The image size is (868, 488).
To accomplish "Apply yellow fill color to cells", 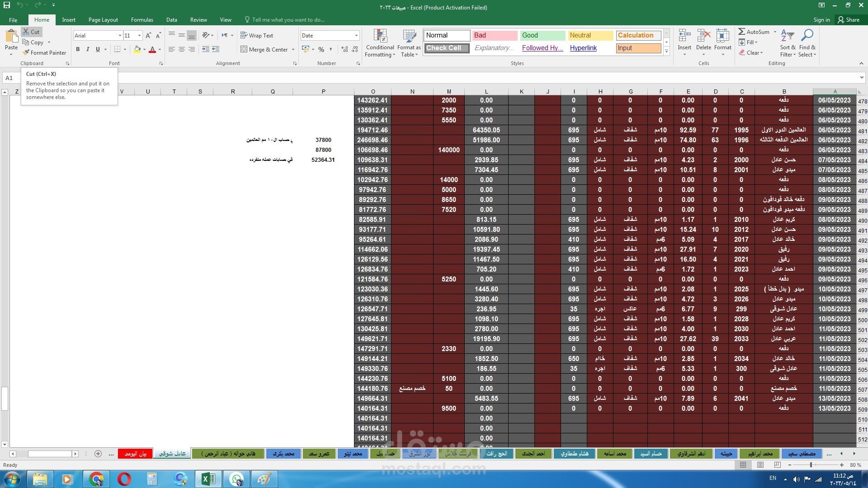I will click(x=137, y=49).
